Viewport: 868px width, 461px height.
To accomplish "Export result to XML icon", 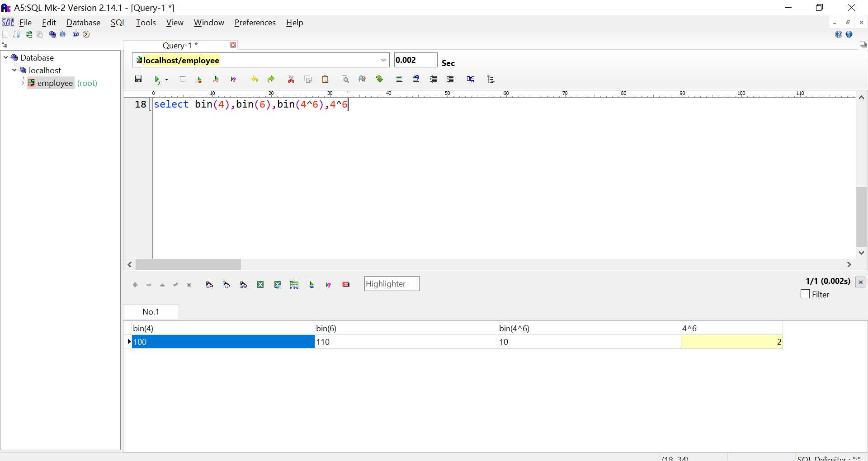I will [x=244, y=285].
